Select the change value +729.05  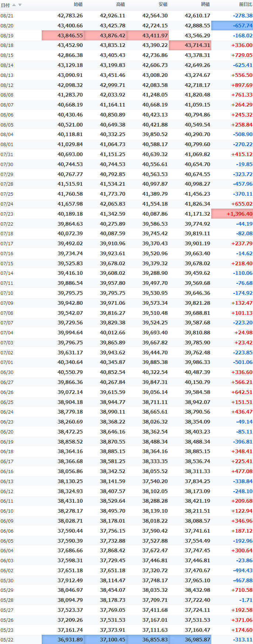(242, 55)
